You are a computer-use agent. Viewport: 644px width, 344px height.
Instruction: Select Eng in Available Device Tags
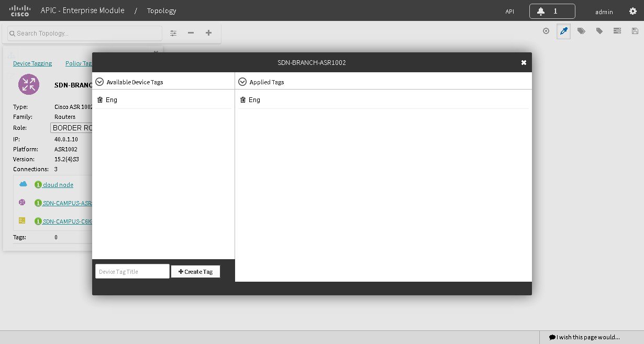coord(112,99)
